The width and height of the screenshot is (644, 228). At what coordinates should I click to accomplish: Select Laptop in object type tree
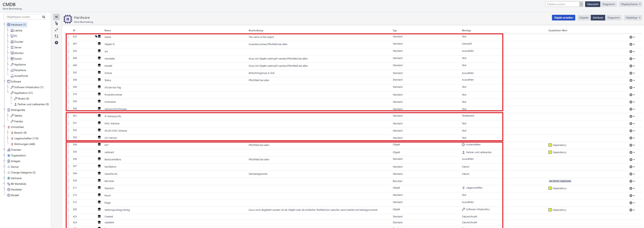click(18, 31)
